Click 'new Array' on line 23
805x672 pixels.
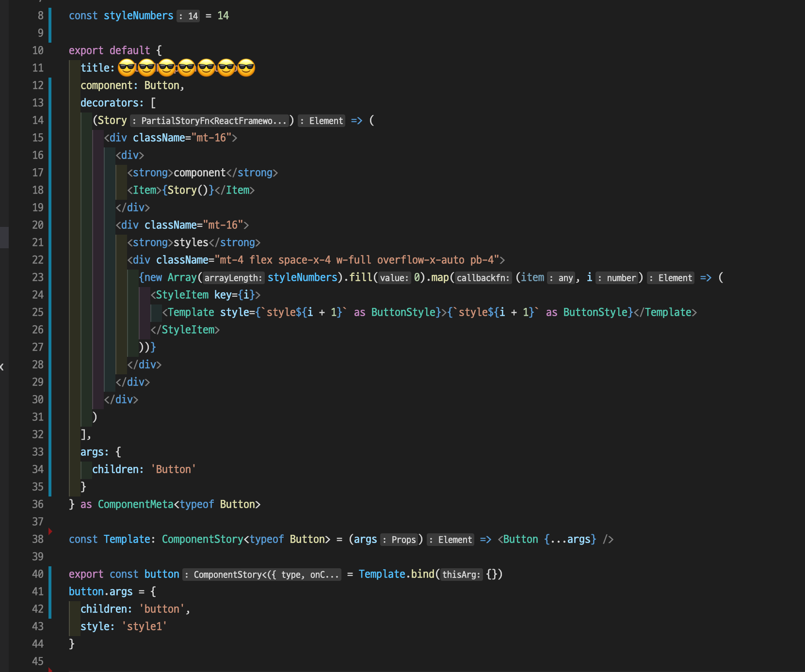pos(170,277)
